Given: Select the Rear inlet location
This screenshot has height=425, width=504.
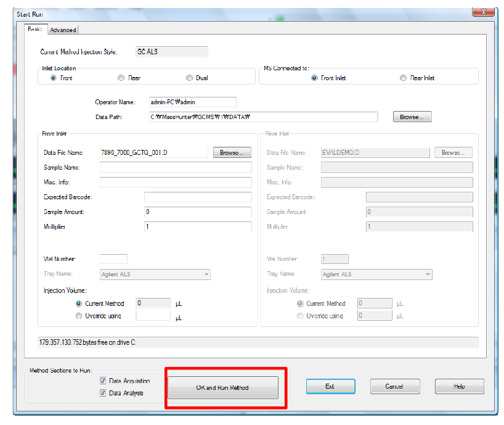Looking at the screenshot, I should click(121, 77).
